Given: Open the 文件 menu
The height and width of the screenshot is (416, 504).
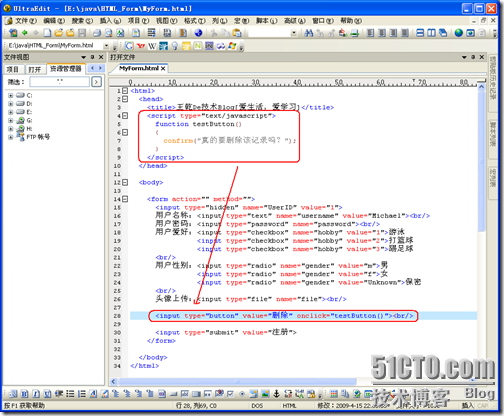Looking at the screenshot, I should point(26,21).
